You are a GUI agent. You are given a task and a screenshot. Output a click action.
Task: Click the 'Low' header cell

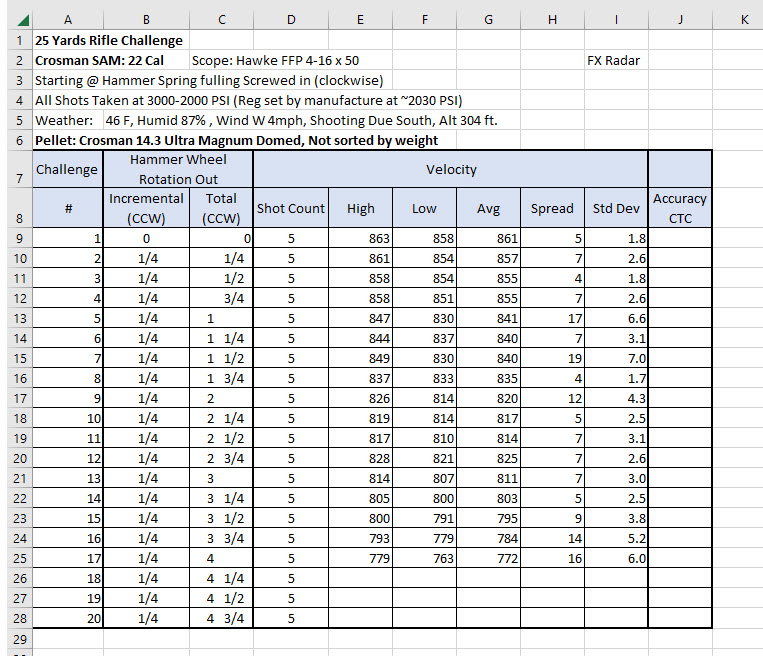424,208
